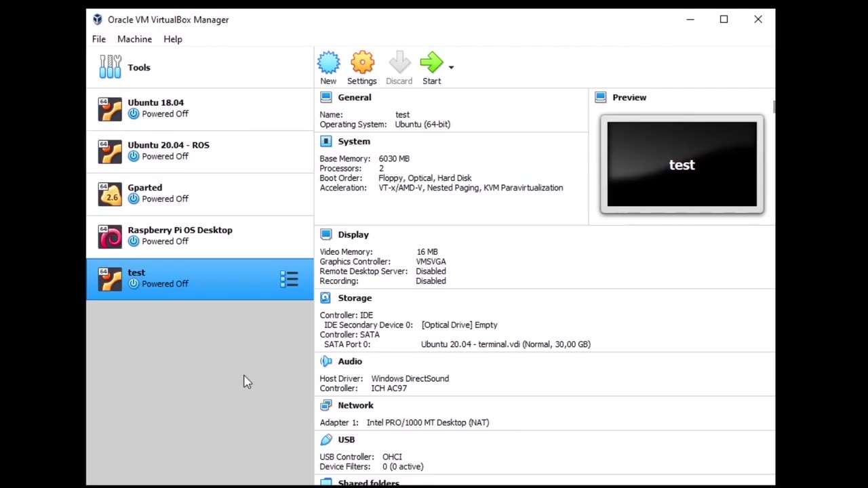868x488 pixels.
Task: Click the VirtualBox title bar logo
Action: [98, 20]
